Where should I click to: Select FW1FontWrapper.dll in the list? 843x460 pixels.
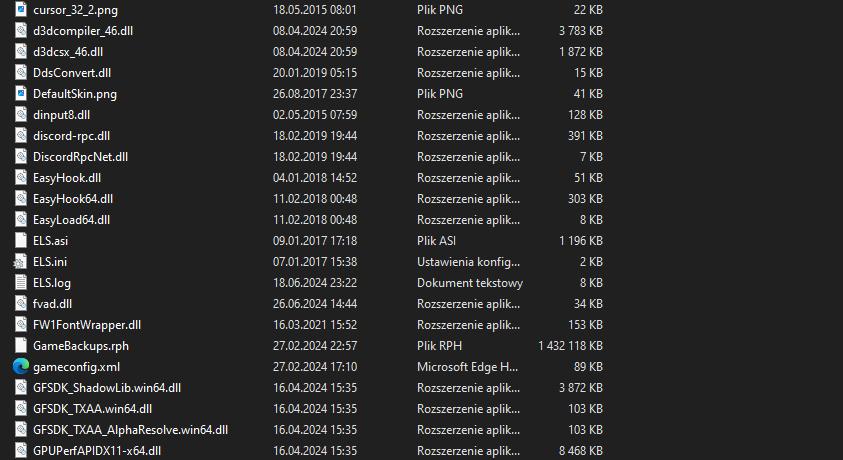pyautogui.click(x=87, y=324)
